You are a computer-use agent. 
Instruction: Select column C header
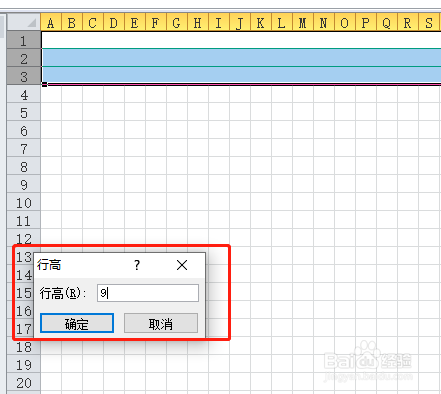click(x=93, y=23)
